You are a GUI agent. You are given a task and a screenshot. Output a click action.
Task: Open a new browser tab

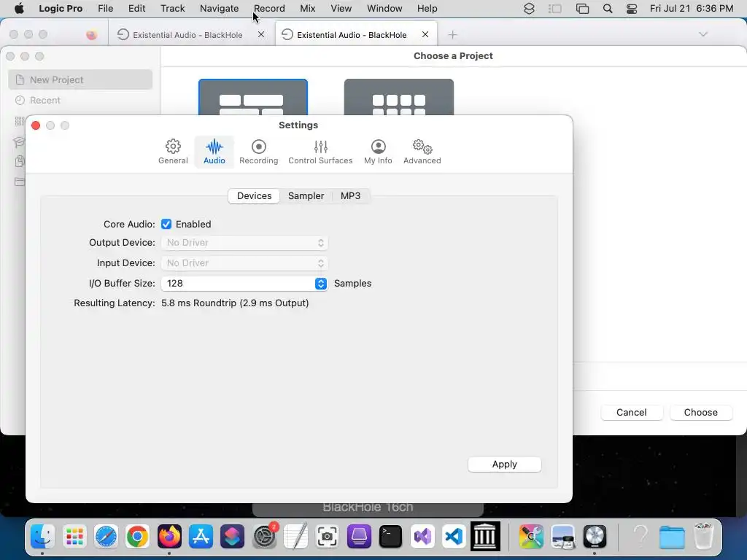coord(452,35)
